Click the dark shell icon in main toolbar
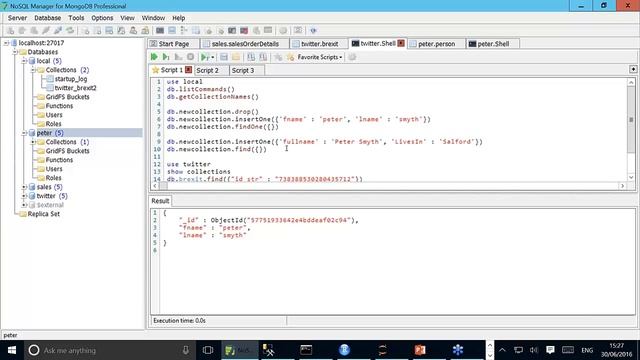This screenshot has height=360, width=640. point(160,31)
